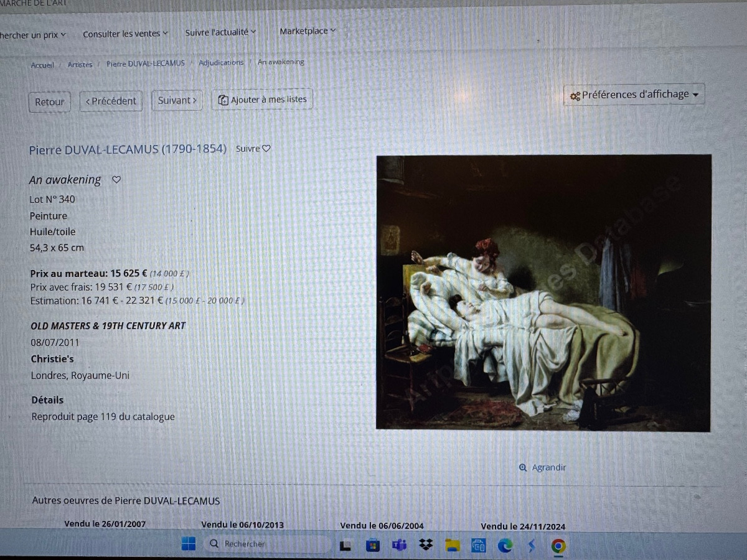747x560 pixels.
Task: Click 'Autres oeuvres de Pierre DUVAL-LECAMUS' heading
Action: click(x=126, y=501)
